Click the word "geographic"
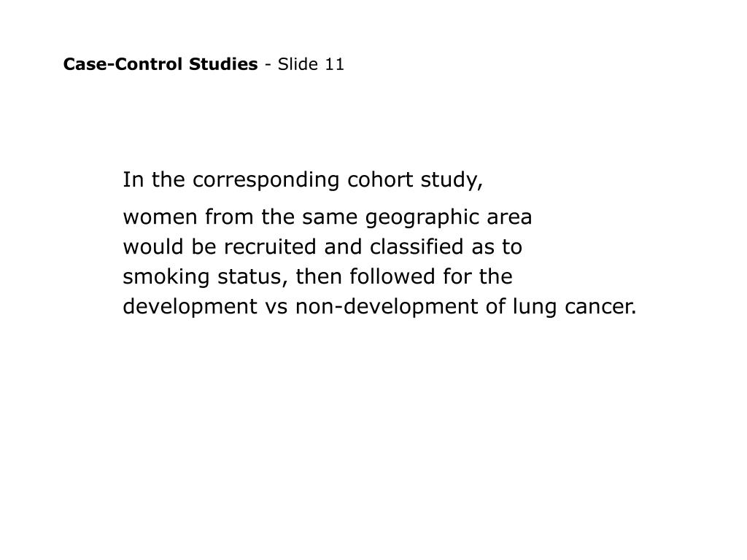This screenshot has height=560, width=747. pyautogui.click(x=422, y=218)
